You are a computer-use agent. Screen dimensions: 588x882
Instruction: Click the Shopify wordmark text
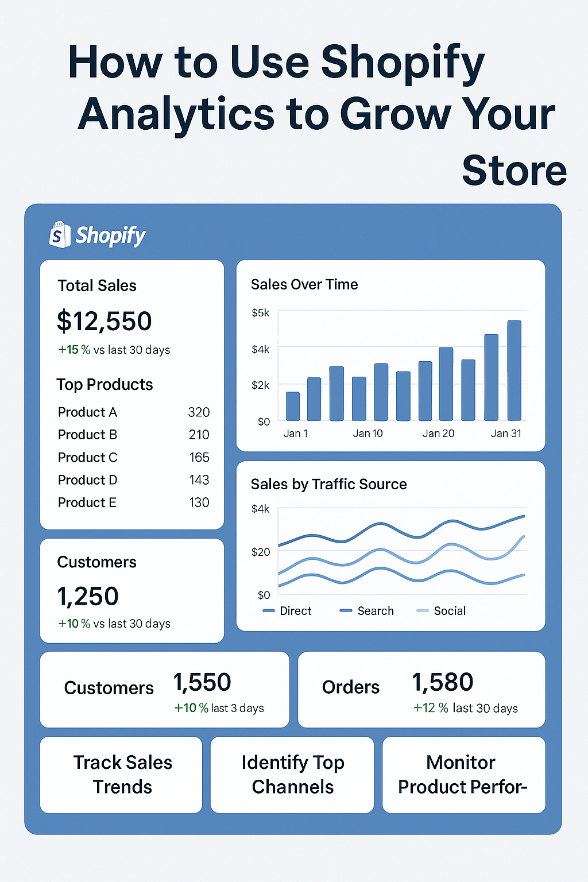111,235
